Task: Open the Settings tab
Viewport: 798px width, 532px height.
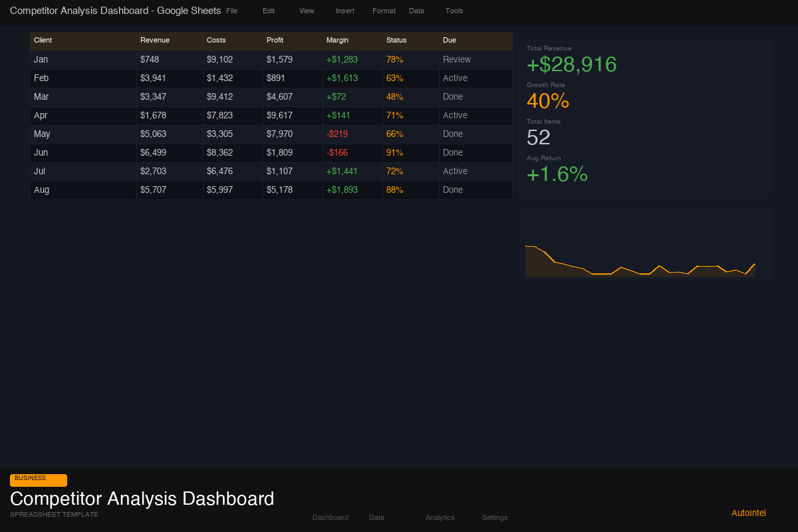Action: tap(495, 517)
